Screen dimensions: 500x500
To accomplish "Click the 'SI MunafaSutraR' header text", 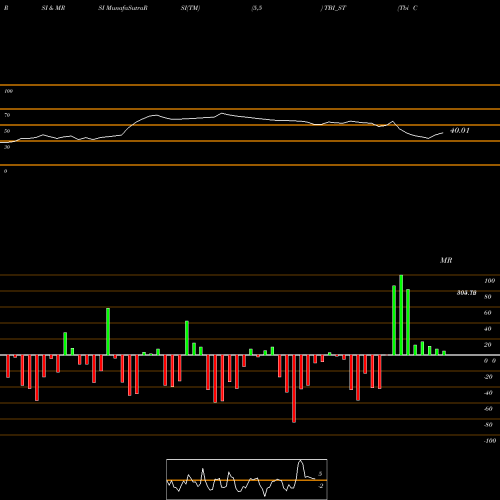I will point(123,8).
